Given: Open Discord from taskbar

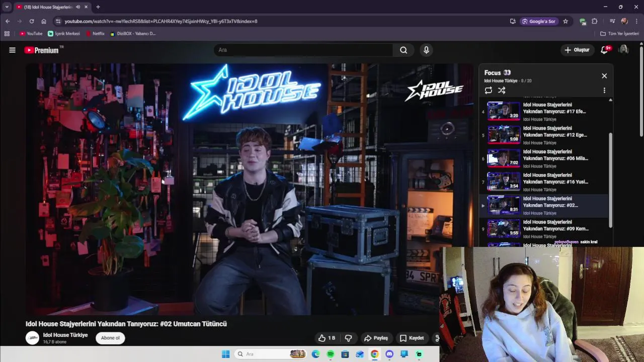Looking at the screenshot, I should [x=389, y=354].
